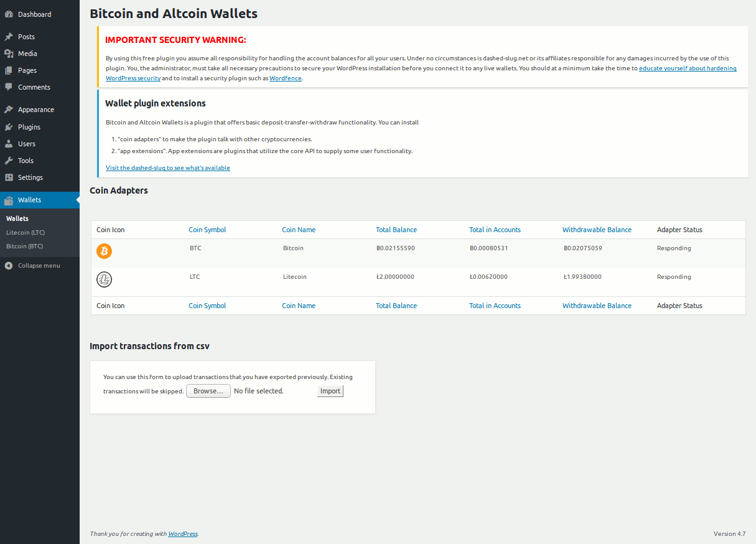The image size is (756, 544).
Task: Click the Plugins plug icon
Action: [9, 127]
